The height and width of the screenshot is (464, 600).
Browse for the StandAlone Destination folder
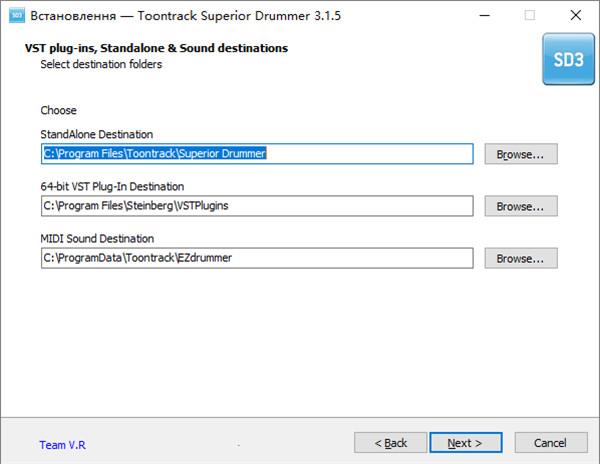coord(521,154)
